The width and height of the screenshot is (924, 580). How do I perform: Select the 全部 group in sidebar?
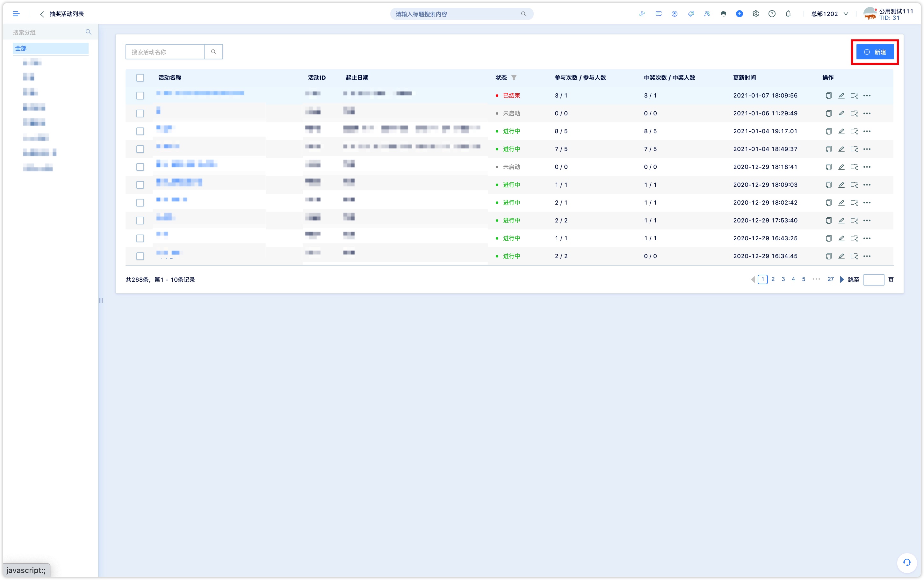tap(50, 48)
